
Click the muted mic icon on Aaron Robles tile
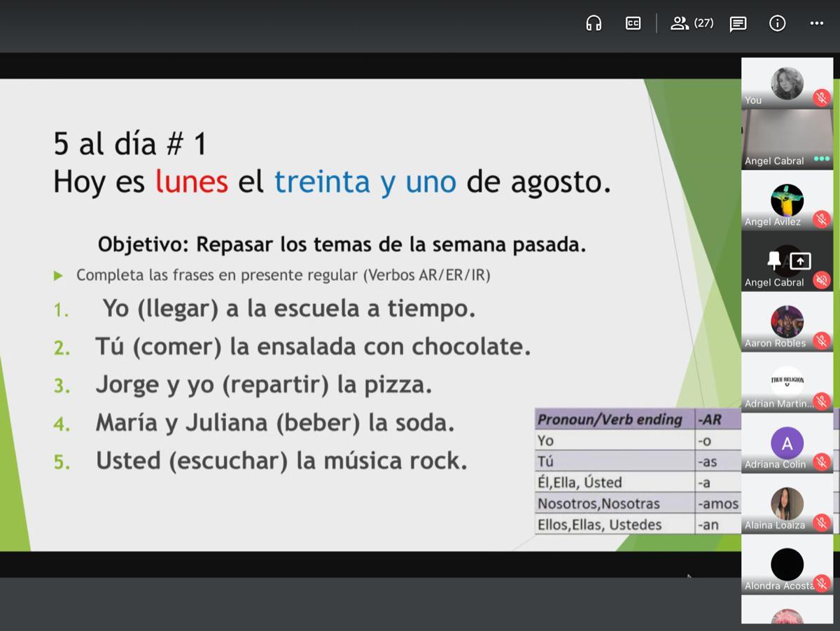822,342
